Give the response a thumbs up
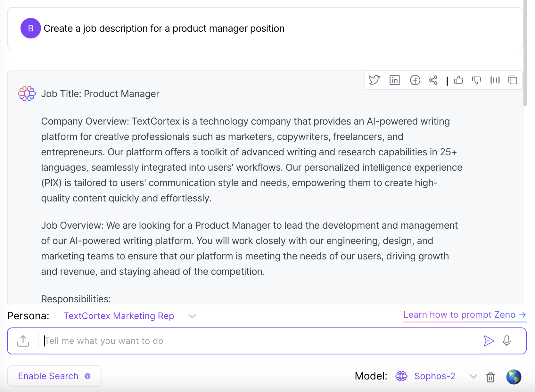The height and width of the screenshot is (392, 535). pos(459,80)
